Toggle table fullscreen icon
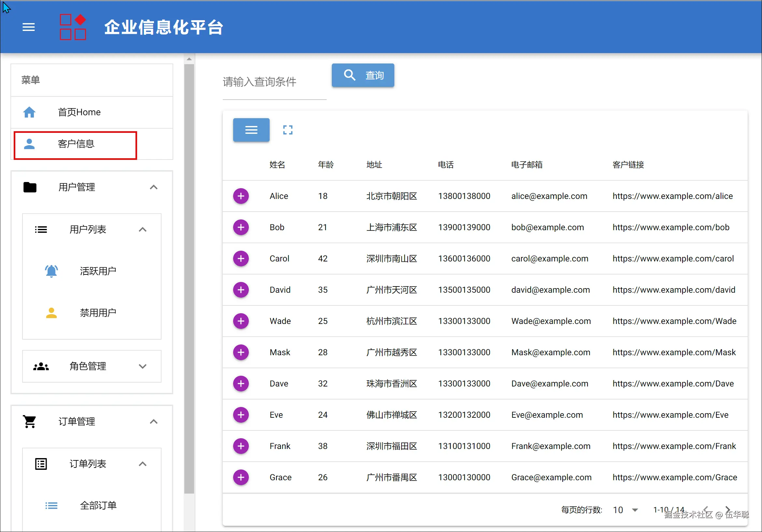Screen dimensions: 762x532 pyautogui.click(x=288, y=130)
